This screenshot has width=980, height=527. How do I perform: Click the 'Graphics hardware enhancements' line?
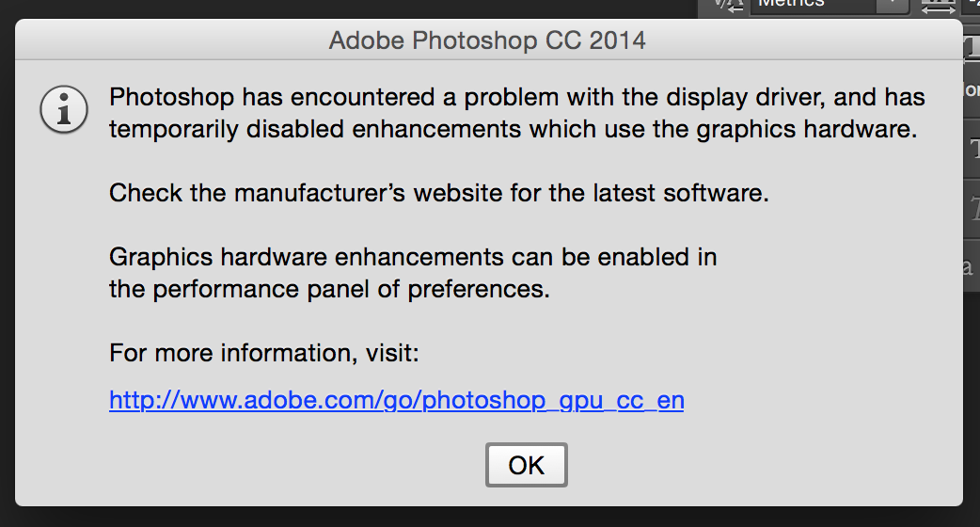[x=413, y=257]
